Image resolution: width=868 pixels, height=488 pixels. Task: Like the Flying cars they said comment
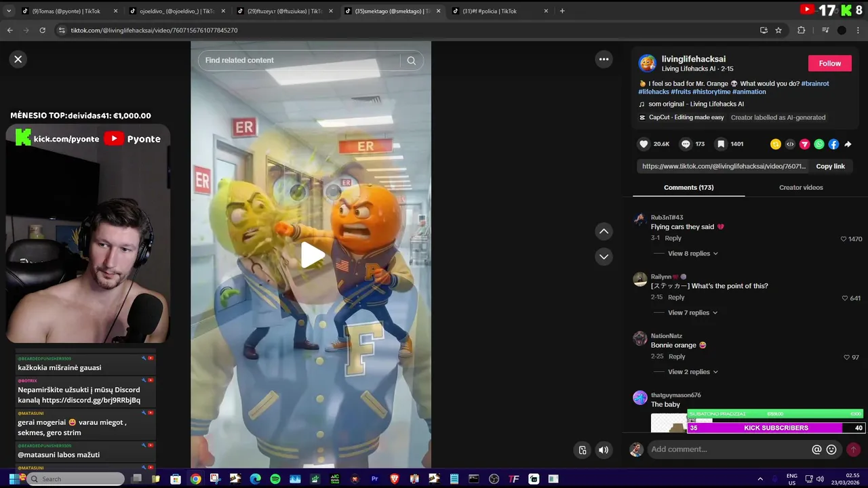844,239
